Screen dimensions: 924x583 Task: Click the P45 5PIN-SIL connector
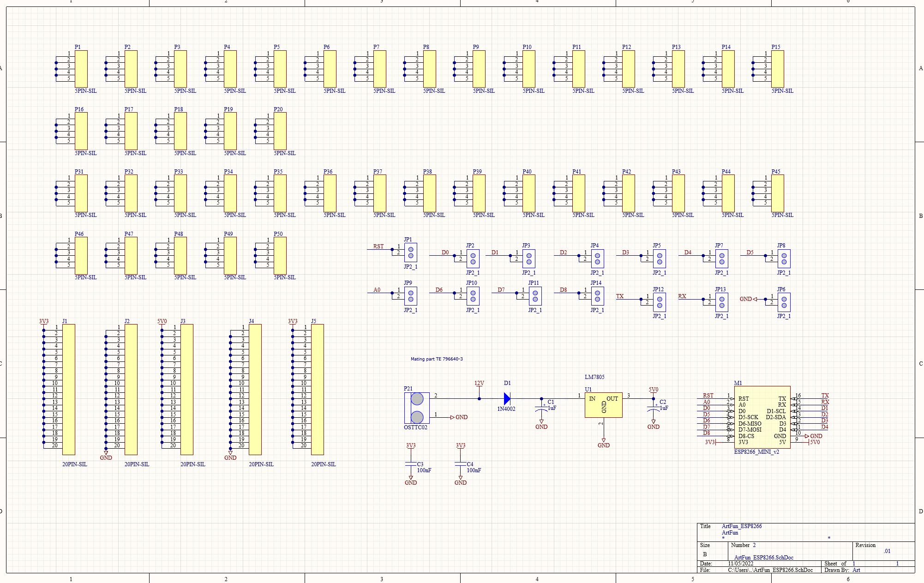778,193
